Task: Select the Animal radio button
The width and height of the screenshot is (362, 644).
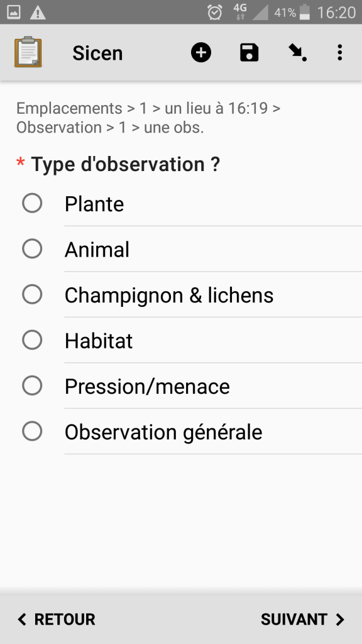Action: coord(32,249)
